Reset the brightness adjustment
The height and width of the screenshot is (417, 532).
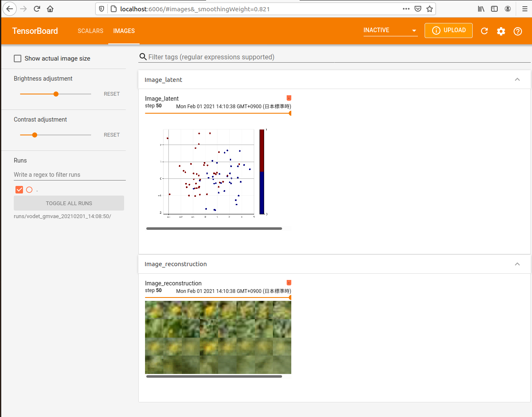coord(112,94)
